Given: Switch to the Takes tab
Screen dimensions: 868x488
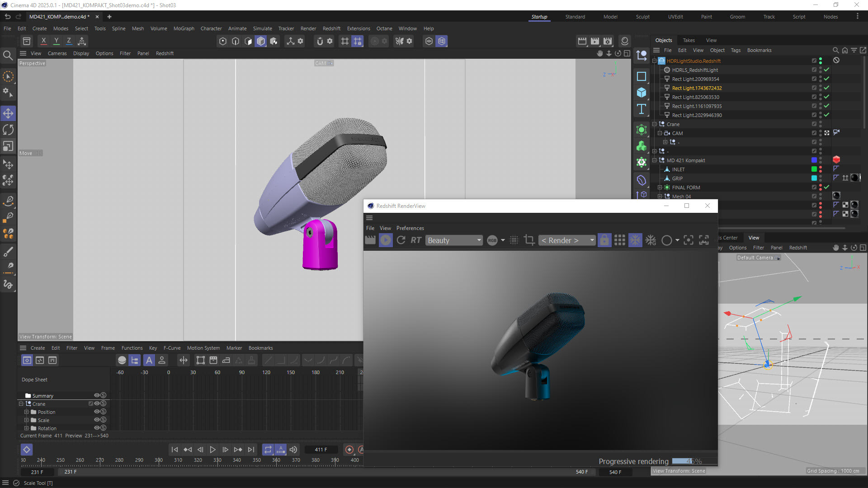Looking at the screenshot, I should [689, 40].
